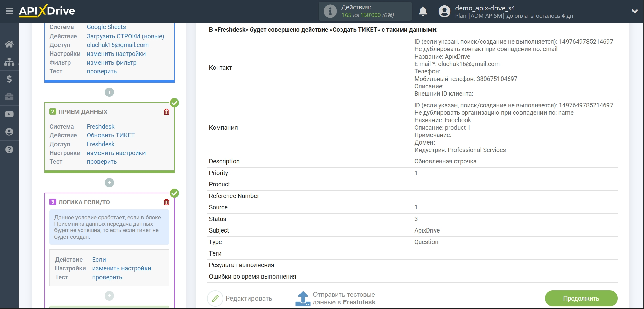The height and width of the screenshot is (309, 644).
Task: Click проверить in the Google Sheets block
Action: (x=102, y=71)
